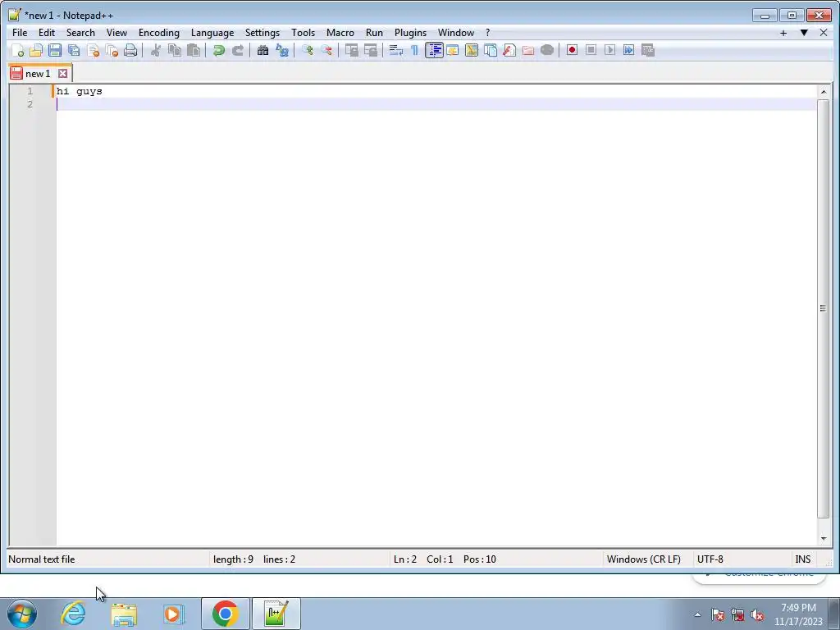Image resolution: width=840 pixels, height=630 pixels.
Task: Undo the last edit with green arrow
Action: click(218, 50)
